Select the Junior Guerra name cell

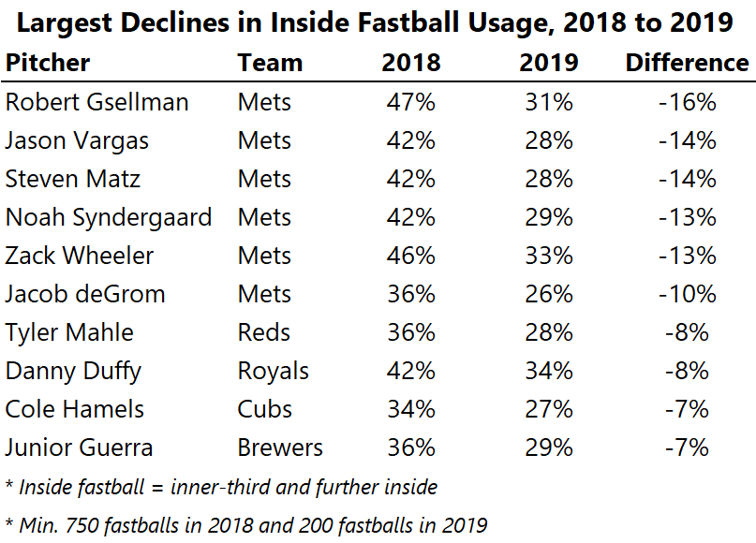[x=81, y=448]
